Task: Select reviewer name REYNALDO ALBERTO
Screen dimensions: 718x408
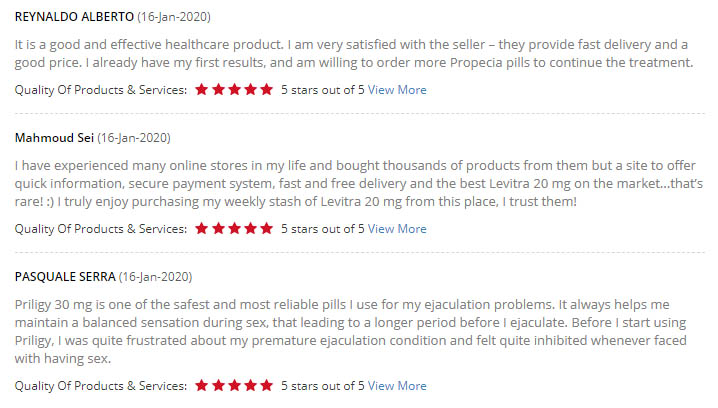Action: coord(74,17)
